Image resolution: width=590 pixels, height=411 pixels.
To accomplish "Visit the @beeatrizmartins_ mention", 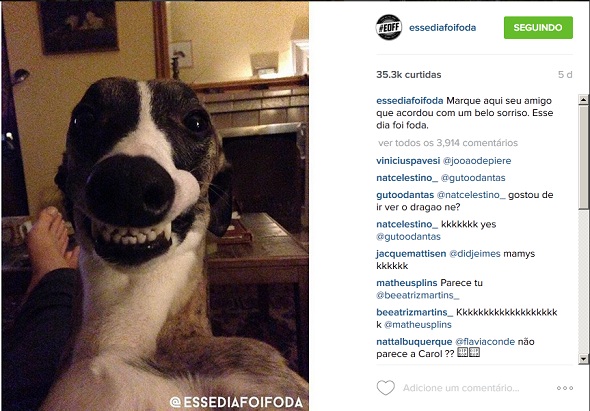I will tap(418, 295).
